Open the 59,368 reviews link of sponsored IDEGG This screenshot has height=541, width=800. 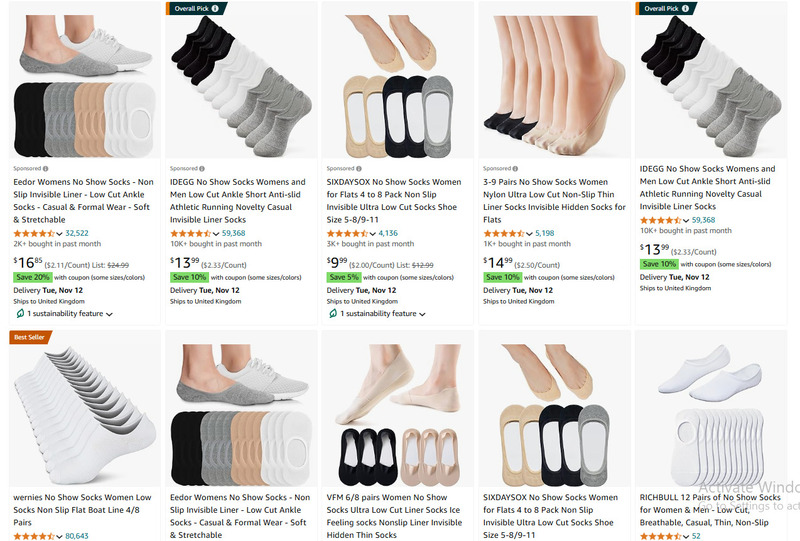click(234, 233)
